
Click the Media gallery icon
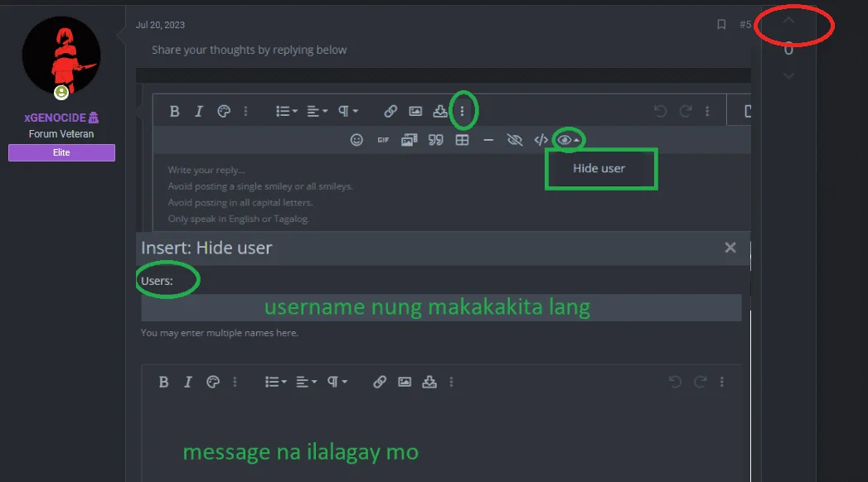pyautogui.click(x=409, y=140)
